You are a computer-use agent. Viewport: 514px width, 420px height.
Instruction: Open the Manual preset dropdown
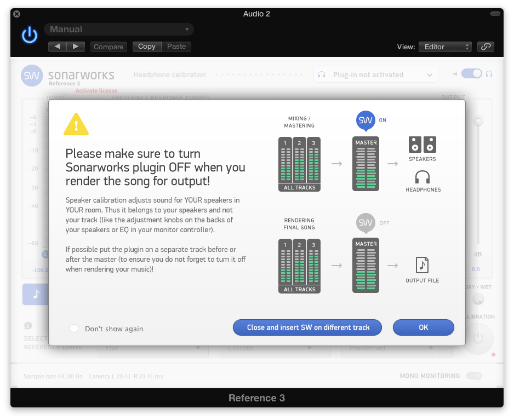(x=119, y=29)
